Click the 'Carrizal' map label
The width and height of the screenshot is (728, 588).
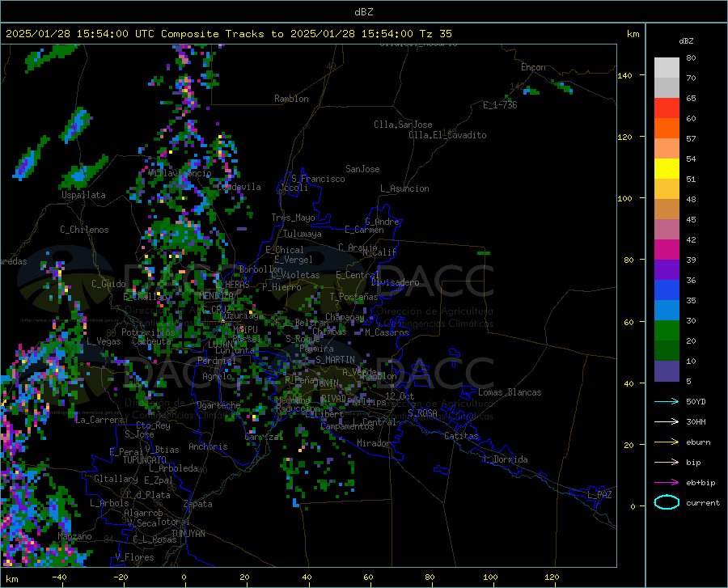coord(264,437)
